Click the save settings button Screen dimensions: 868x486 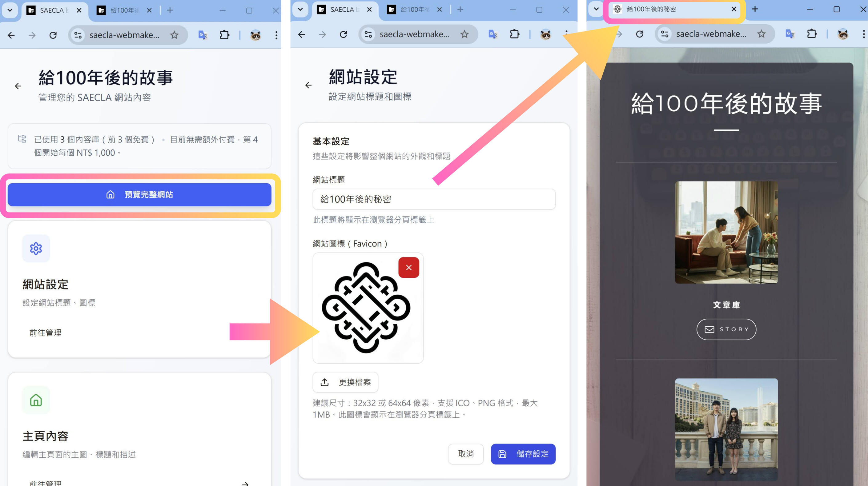[x=523, y=454]
